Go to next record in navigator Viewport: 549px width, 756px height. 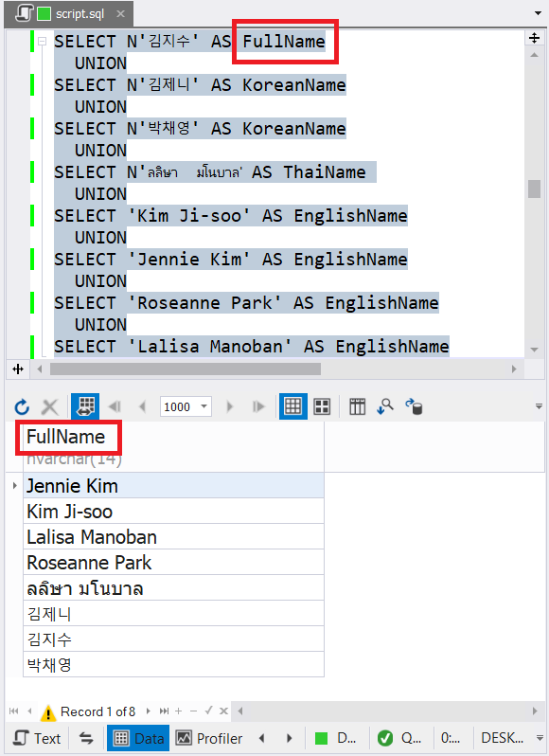coord(149,711)
